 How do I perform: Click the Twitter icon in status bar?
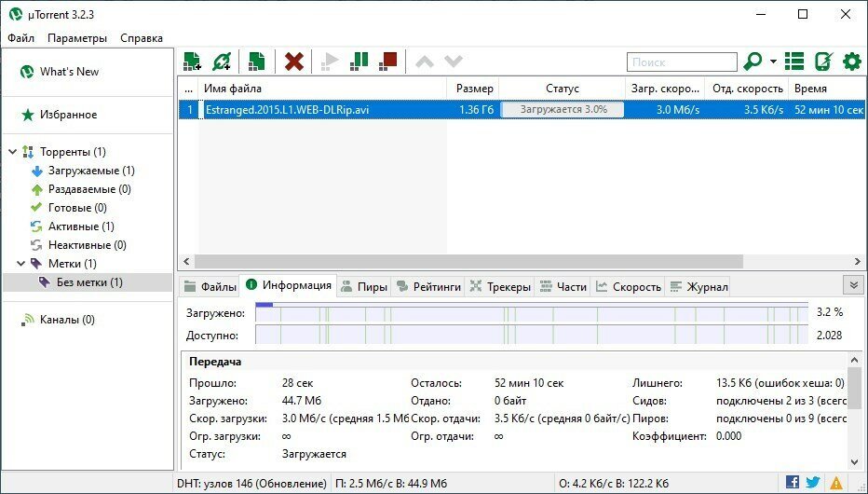(x=813, y=483)
